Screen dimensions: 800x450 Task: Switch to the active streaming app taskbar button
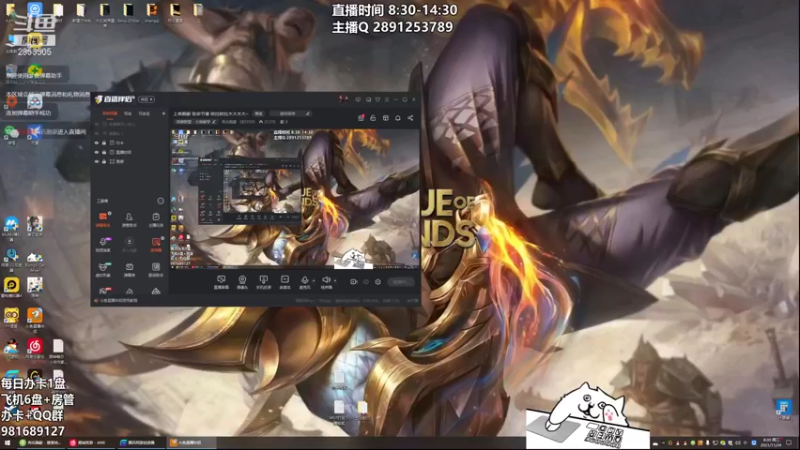(x=192, y=443)
